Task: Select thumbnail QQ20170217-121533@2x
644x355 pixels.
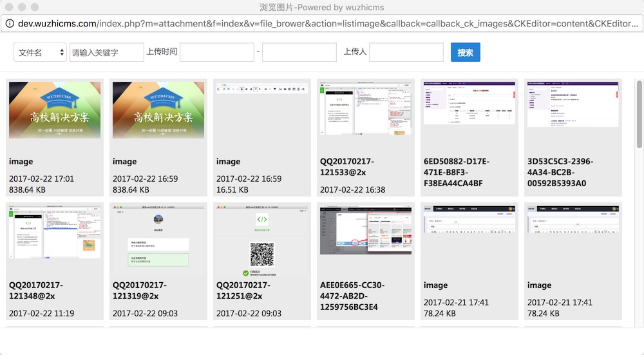Action: [x=365, y=110]
